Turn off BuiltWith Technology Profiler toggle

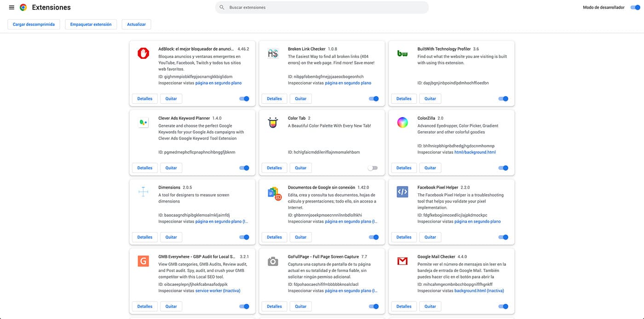(503, 99)
